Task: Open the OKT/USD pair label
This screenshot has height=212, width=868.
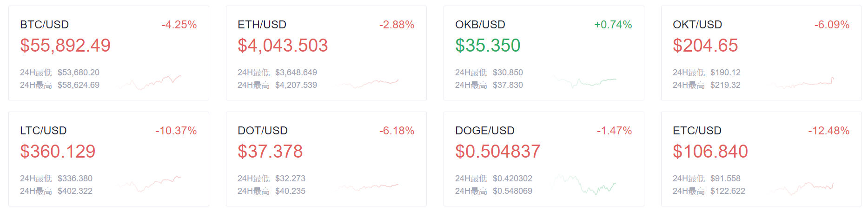Action: [x=697, y=25]
